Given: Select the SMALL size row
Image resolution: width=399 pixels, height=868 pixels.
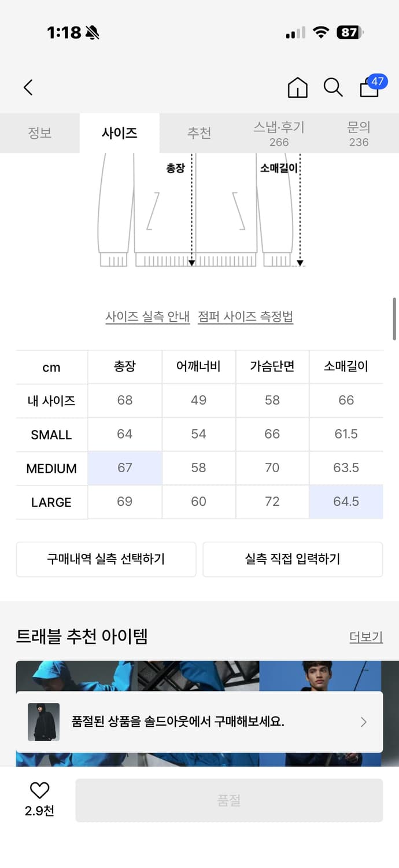Looking at the screenshot, I should (51, 435).
